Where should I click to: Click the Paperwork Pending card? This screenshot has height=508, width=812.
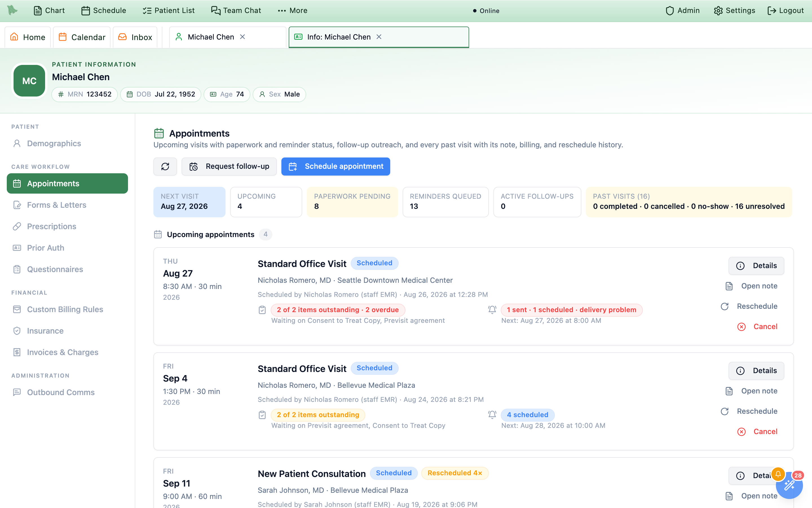click(x=352, y=202)
